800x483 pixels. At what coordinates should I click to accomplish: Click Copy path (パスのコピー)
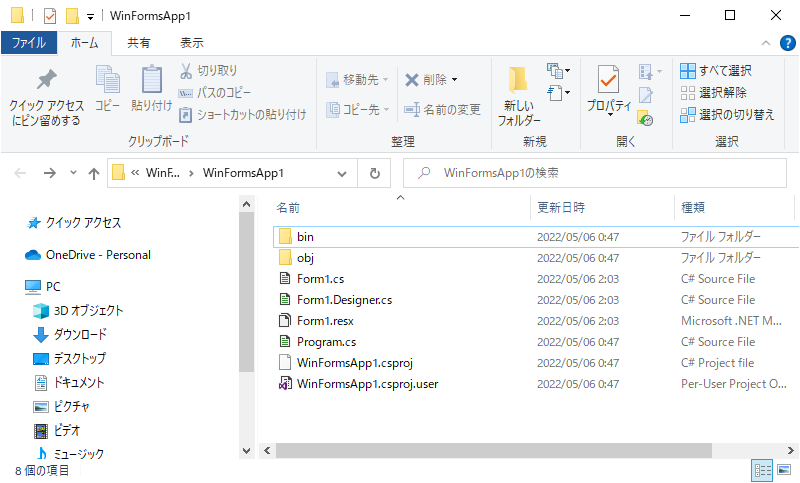click(x=214, y=93)
